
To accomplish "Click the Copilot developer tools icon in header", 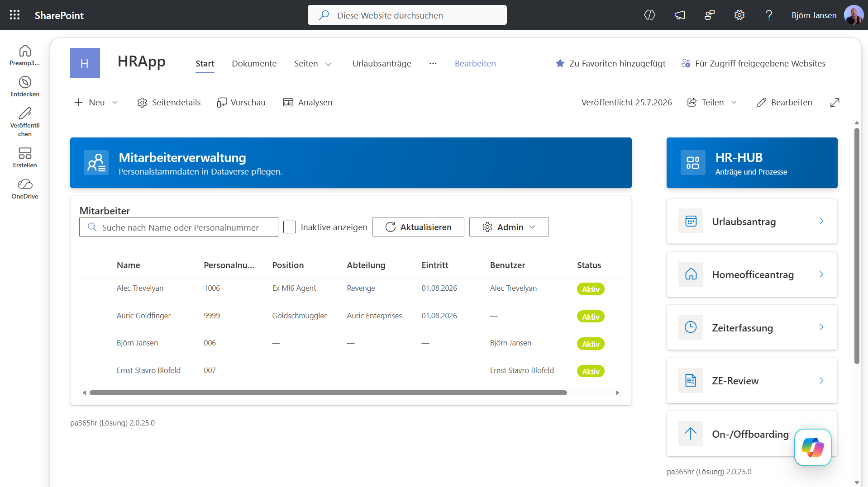I will [649, 15].
